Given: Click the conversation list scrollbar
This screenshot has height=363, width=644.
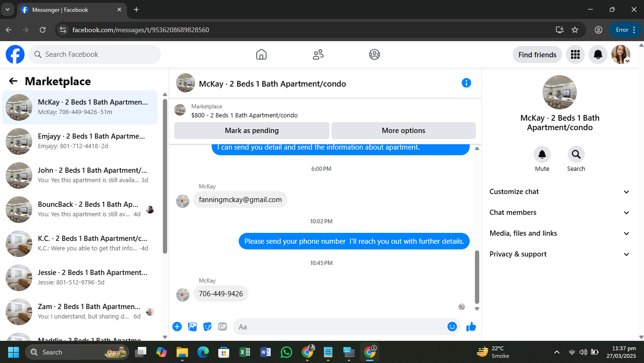Looking at the screenshot, I should point(165,176).
